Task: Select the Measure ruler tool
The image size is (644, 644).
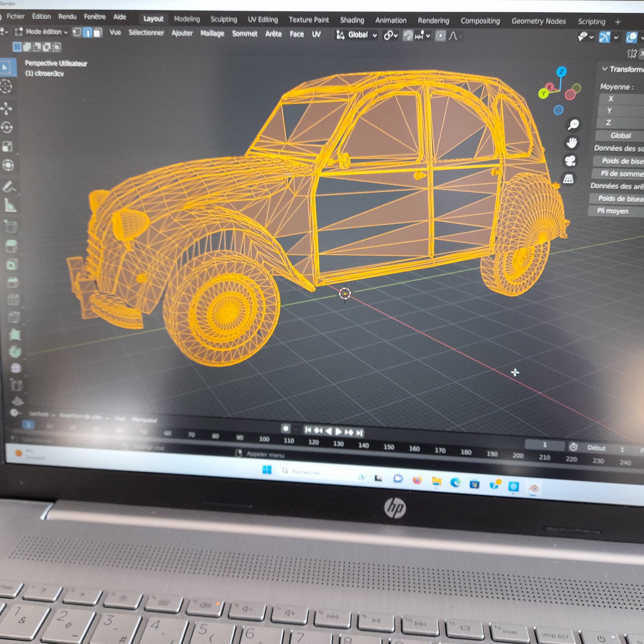Action: coord(10,206)
